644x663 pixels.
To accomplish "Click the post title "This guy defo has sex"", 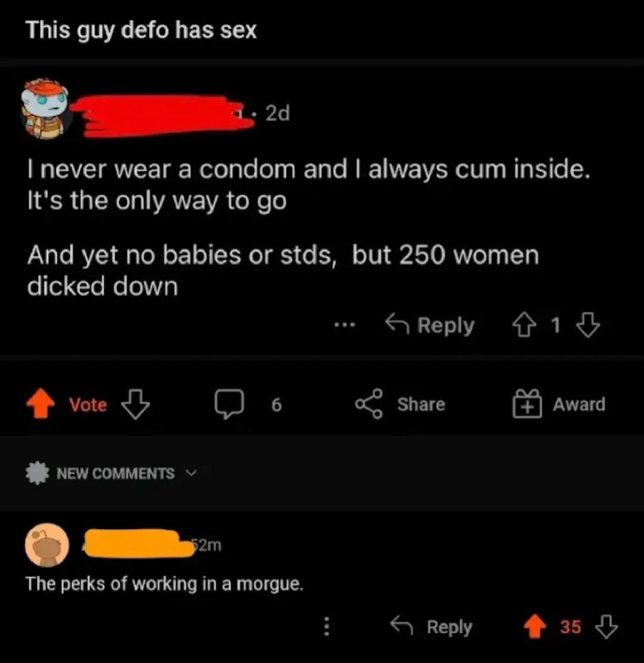I will pyautogui.click(x=141, y=30).
